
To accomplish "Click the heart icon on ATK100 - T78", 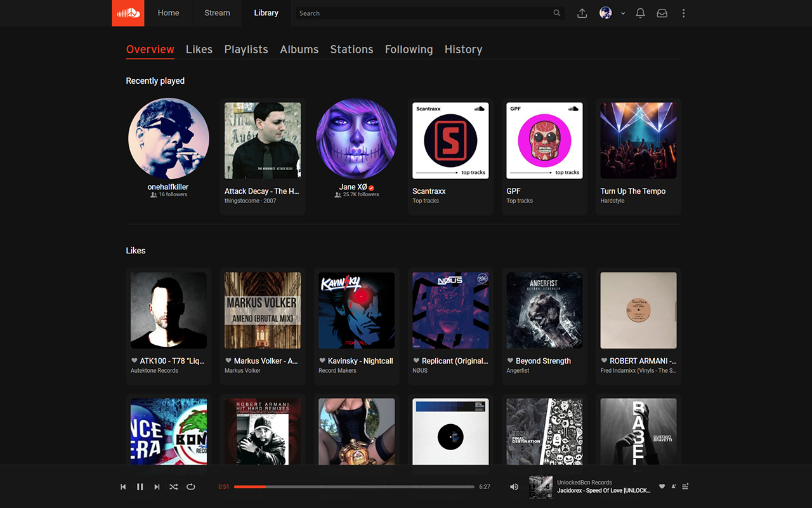I will click(134, 361).
